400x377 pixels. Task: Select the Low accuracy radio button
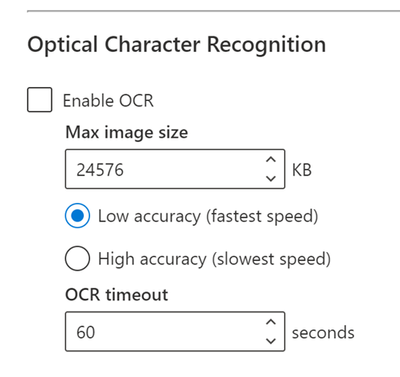pyautogui.click(x=77, y=216)
